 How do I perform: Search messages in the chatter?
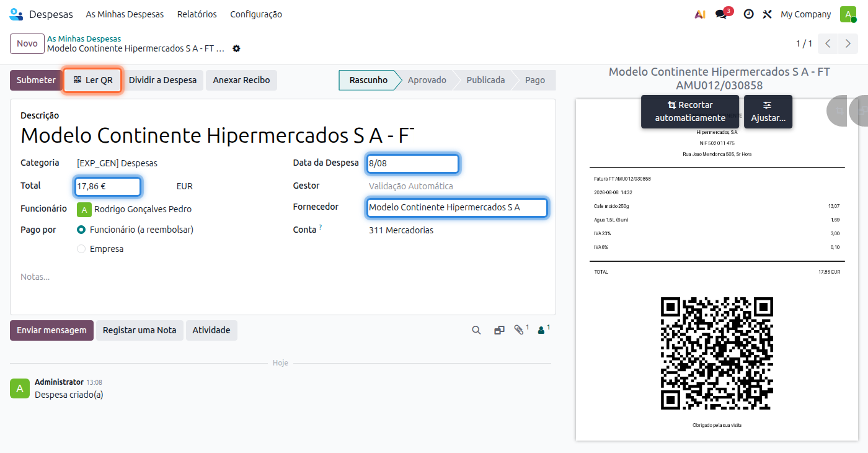click(x=476, y=330)
